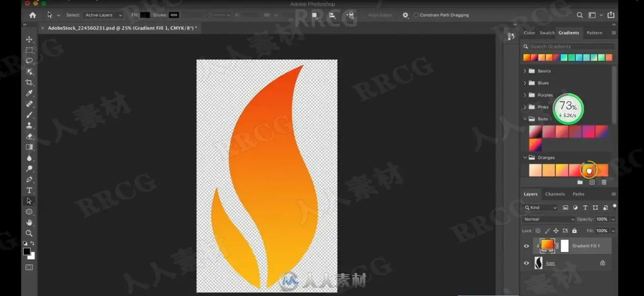Open the Active Layers select dropdown

103,15
